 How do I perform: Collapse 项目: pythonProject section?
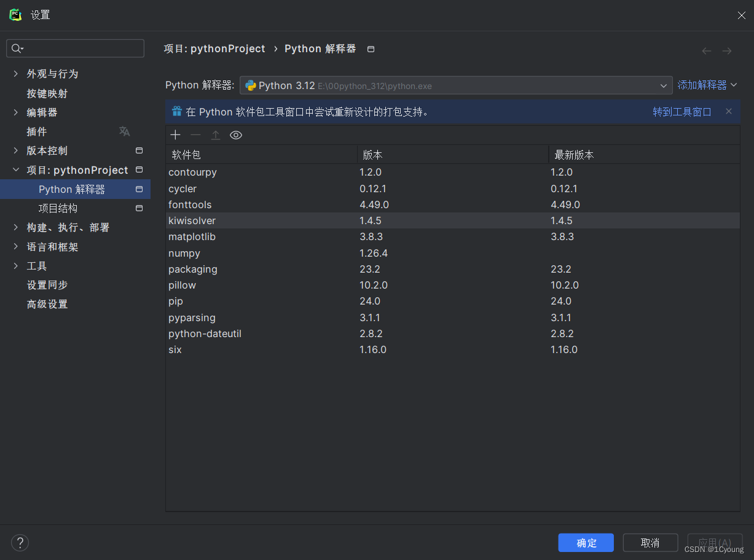coord(16,170)
